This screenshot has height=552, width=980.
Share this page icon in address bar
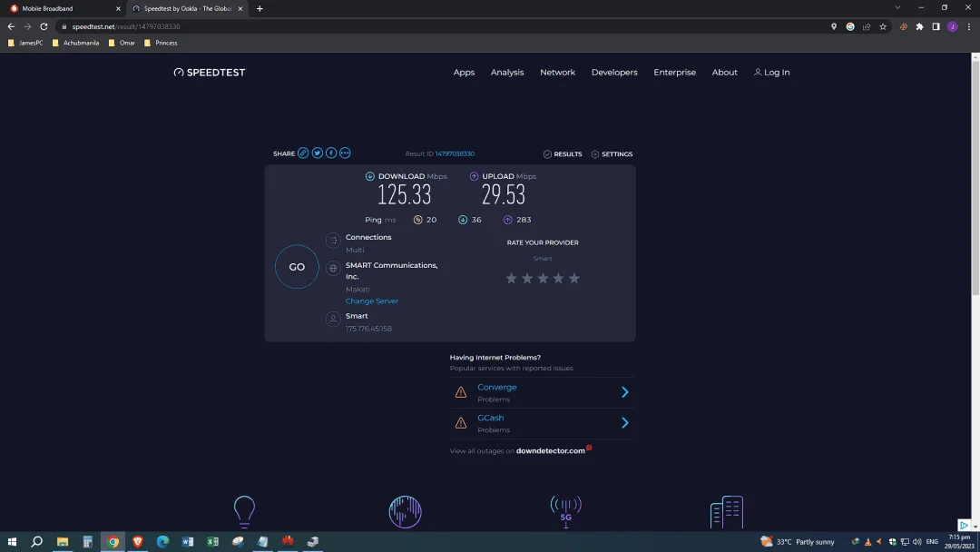pos(867,26)
